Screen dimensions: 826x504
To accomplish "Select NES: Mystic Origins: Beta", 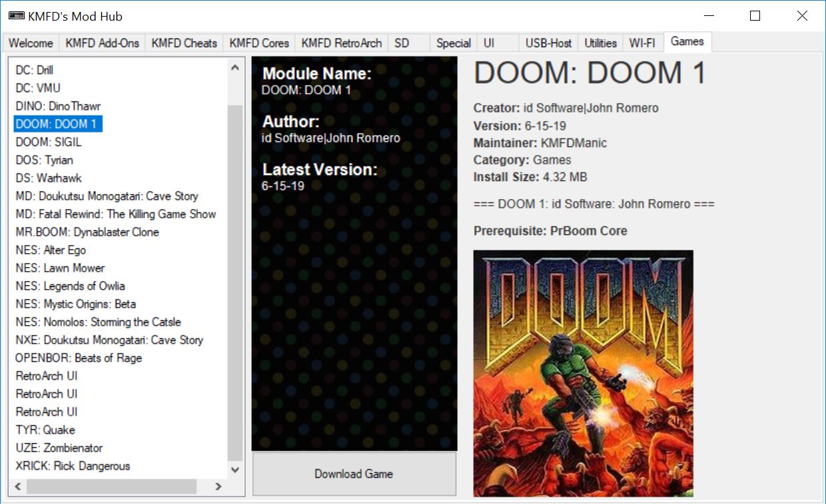I will (x=76, y=304).
